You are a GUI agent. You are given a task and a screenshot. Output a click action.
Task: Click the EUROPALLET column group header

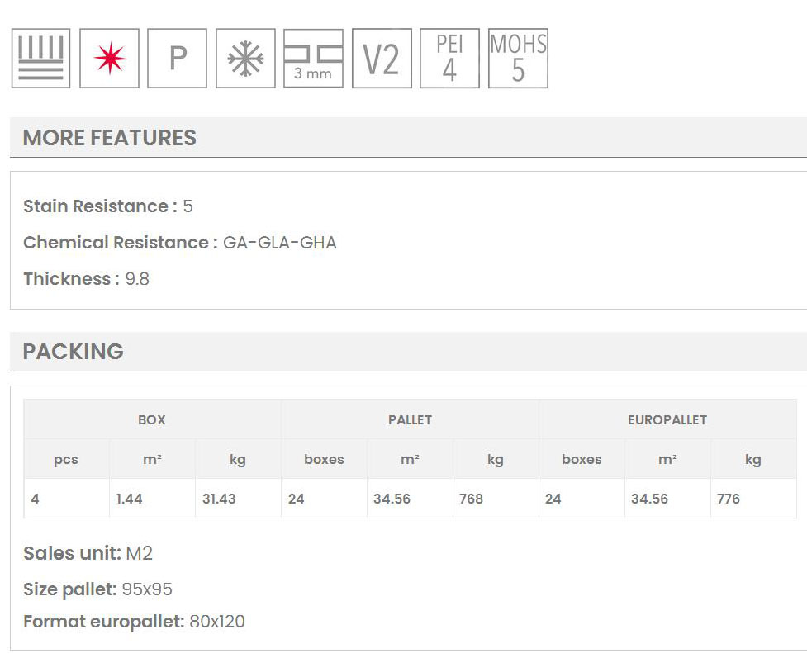pyautogui.click(x=667, y=419)
